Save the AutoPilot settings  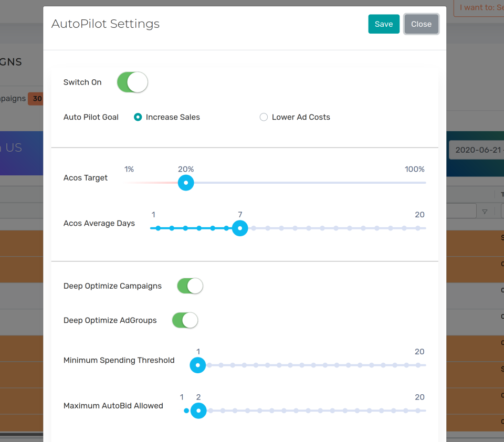click(384, 24)
